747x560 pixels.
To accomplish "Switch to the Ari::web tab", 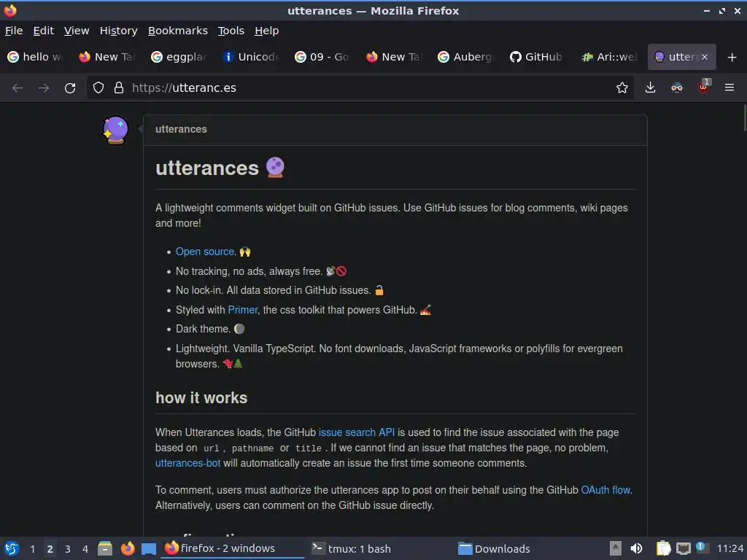I will [609, 57].
